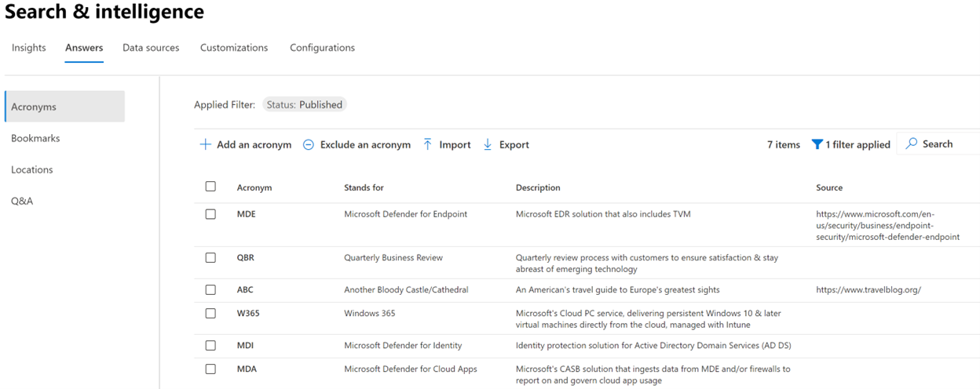Screen dimensions: 980x389
Task: Switch to the Insights tab
Action: point(29,48)
